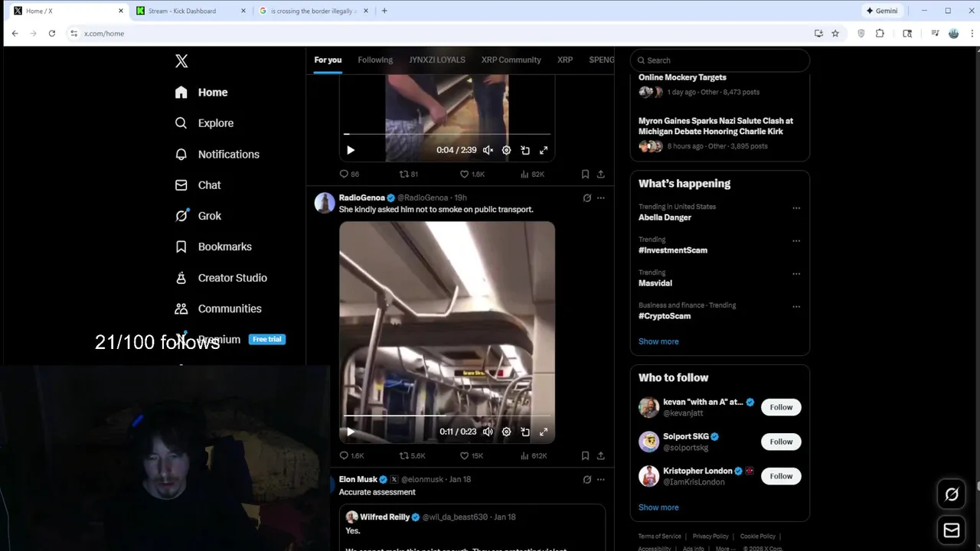Open Bookmarks in X sidebar
980x551 pixels.
pyautogui.click(x=213, y=246)
